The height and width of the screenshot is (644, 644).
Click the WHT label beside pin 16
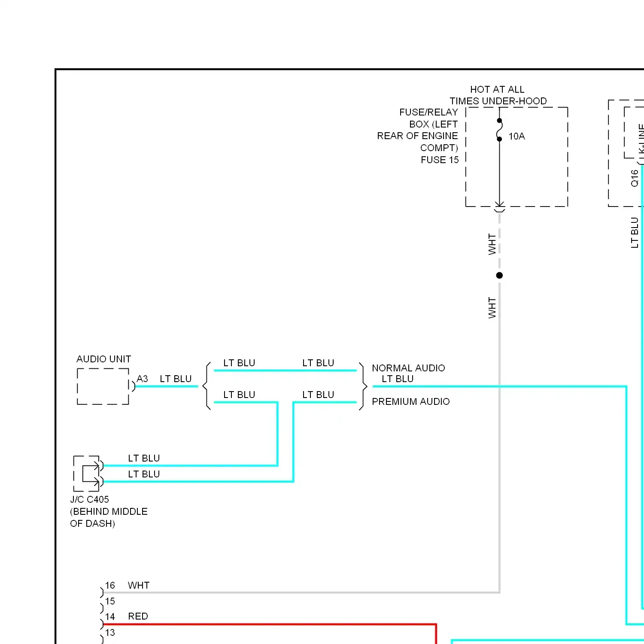[139, 586]
